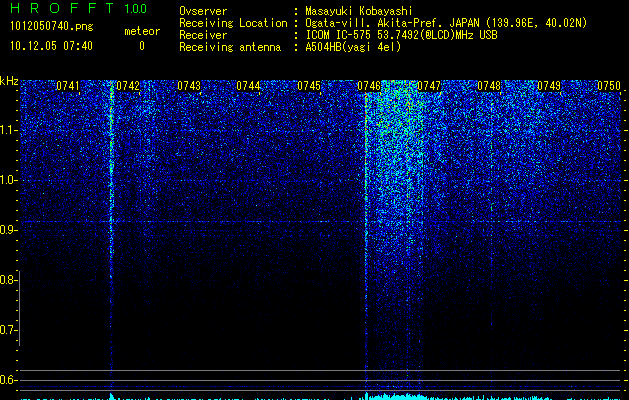The image size is (629, 400).
Task: Click the 0.6 kHz frequency label
Action: (7, 380)
